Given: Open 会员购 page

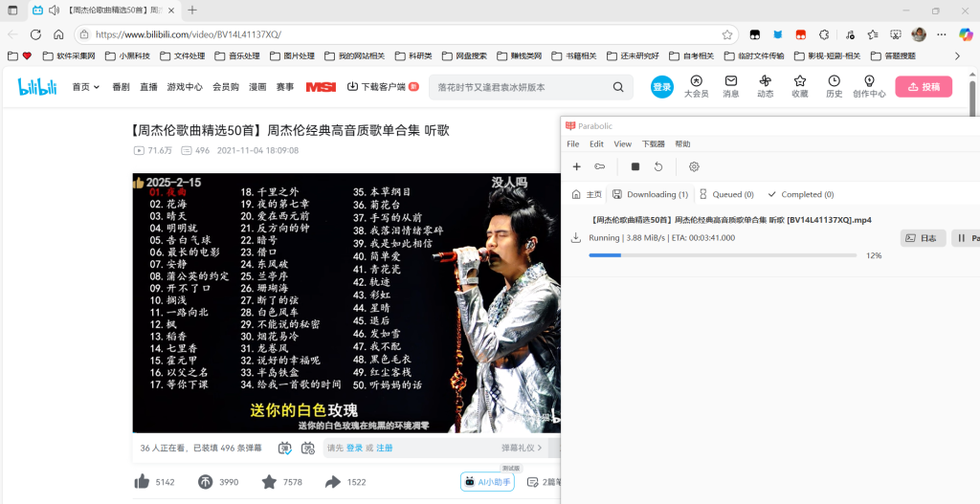Looking at the screenshot, I should pos(226,87).
